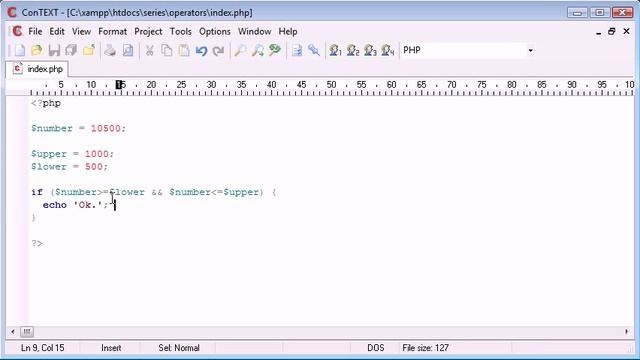Click the Save All files icon
The image size is (640, 360).
point(71,51)
